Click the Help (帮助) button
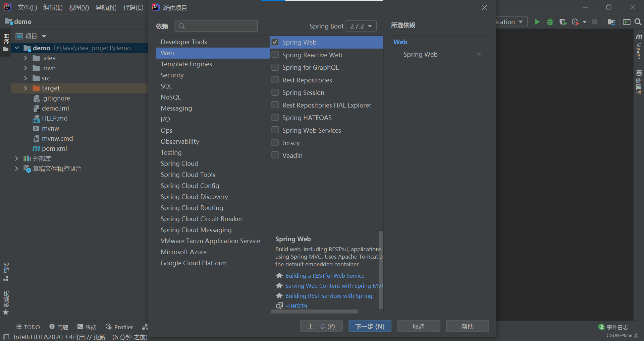The image size is (644, 341). [x=467, y=326]
